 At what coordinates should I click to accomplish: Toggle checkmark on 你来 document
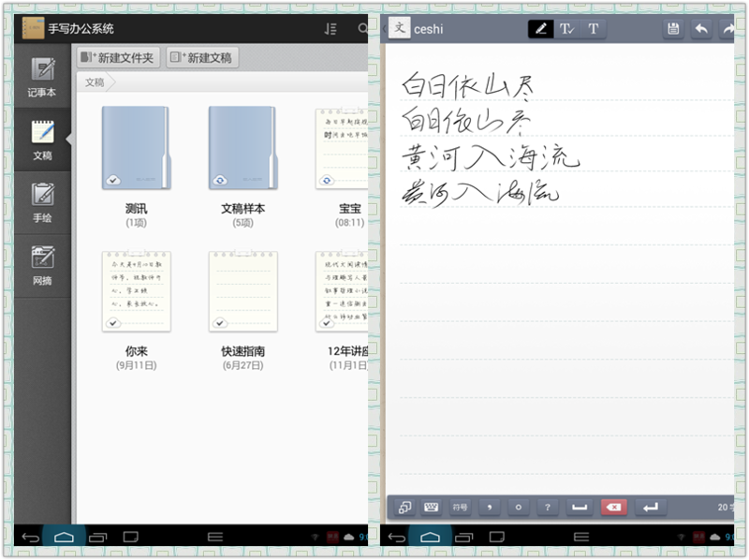pos(113,323)
